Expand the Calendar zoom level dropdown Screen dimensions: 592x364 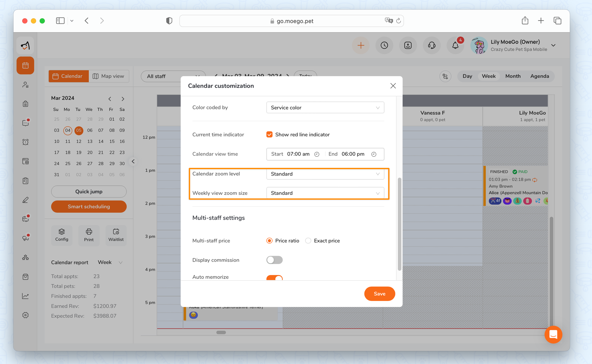click(x=325, y=174)
